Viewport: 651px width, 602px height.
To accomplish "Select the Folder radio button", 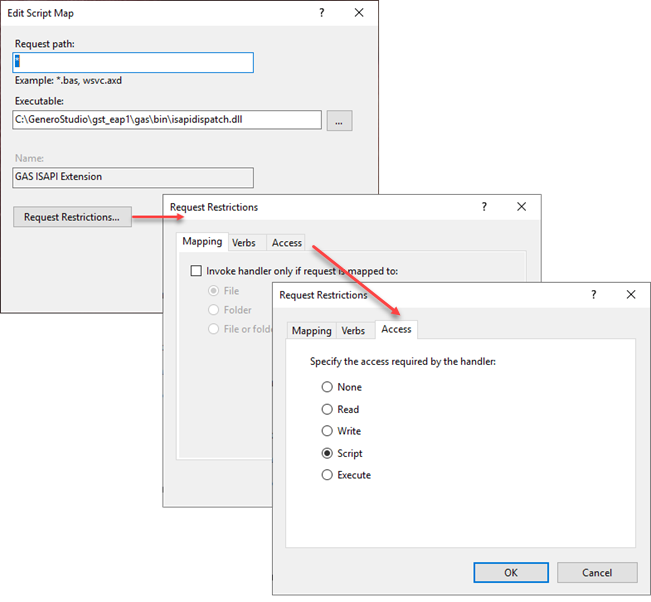I will click(213, 310).
